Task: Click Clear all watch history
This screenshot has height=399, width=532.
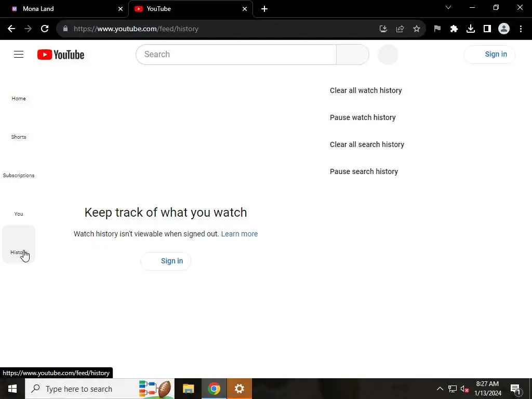Action: click(x=366, y=90)
